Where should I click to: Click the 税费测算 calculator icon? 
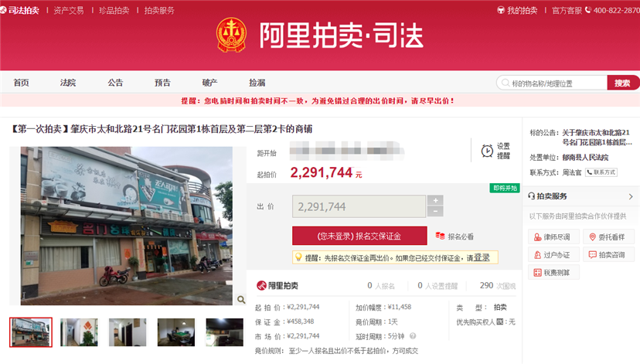[537, 273]
